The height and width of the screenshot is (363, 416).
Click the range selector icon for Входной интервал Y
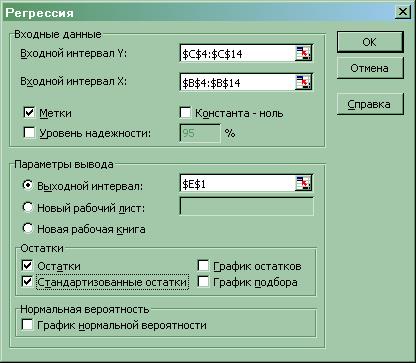(303, 54)
